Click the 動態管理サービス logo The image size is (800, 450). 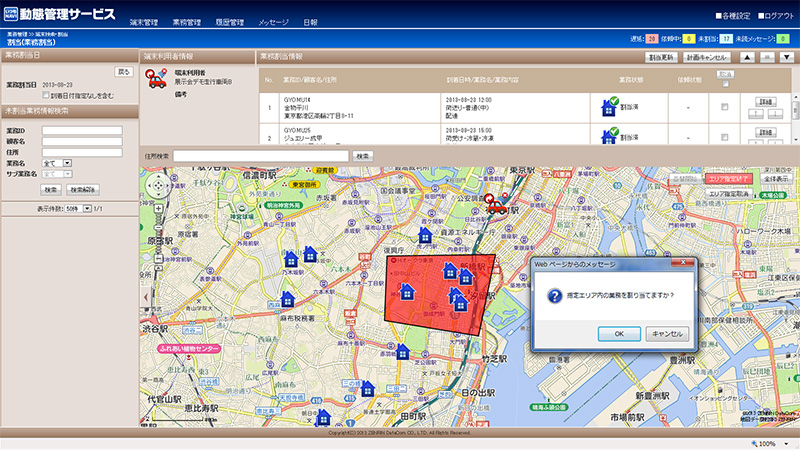coord(60,14)
